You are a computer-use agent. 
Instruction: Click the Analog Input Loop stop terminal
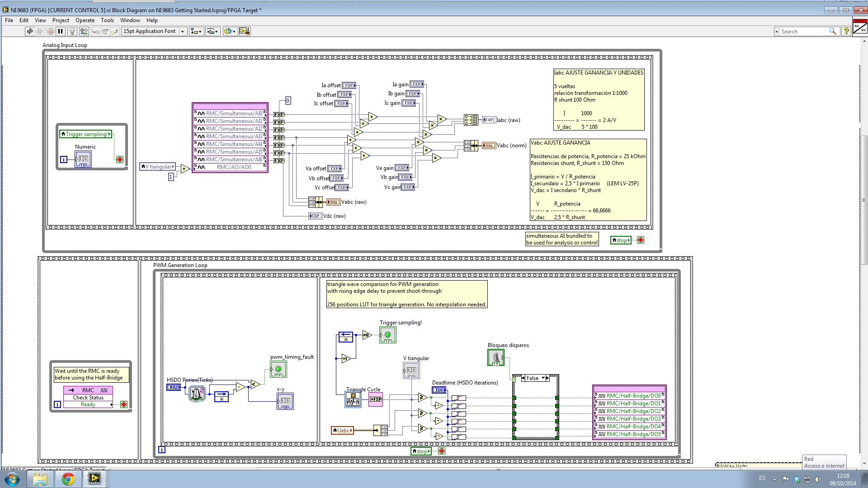coord(641,240)
